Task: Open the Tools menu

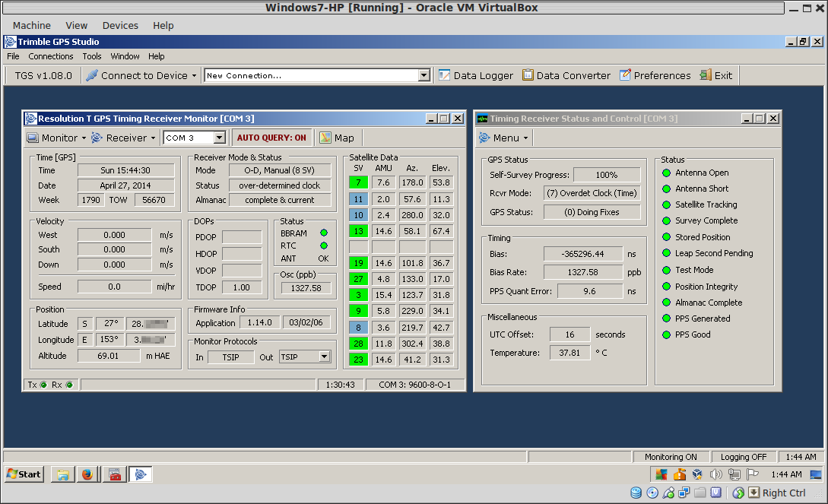Action: point(92,56)
